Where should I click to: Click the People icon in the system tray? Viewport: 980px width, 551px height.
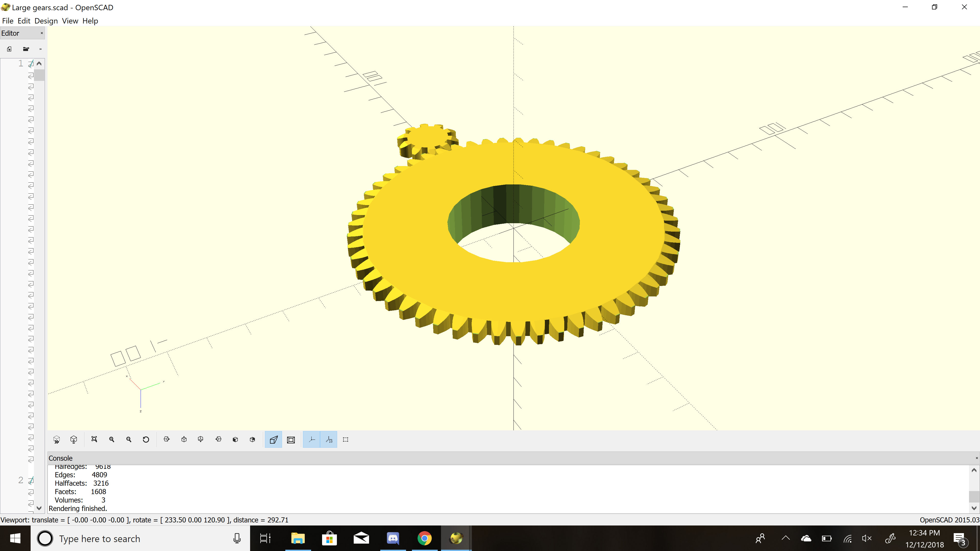760,539
